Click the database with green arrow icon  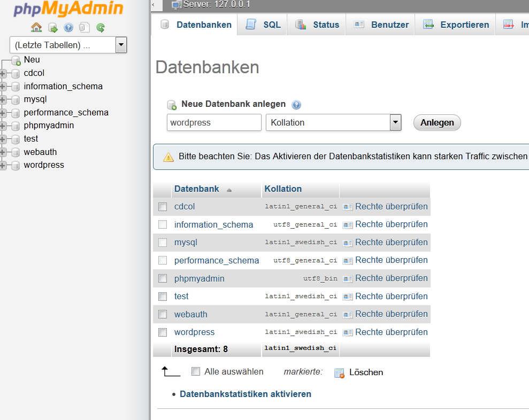point(52,27)
